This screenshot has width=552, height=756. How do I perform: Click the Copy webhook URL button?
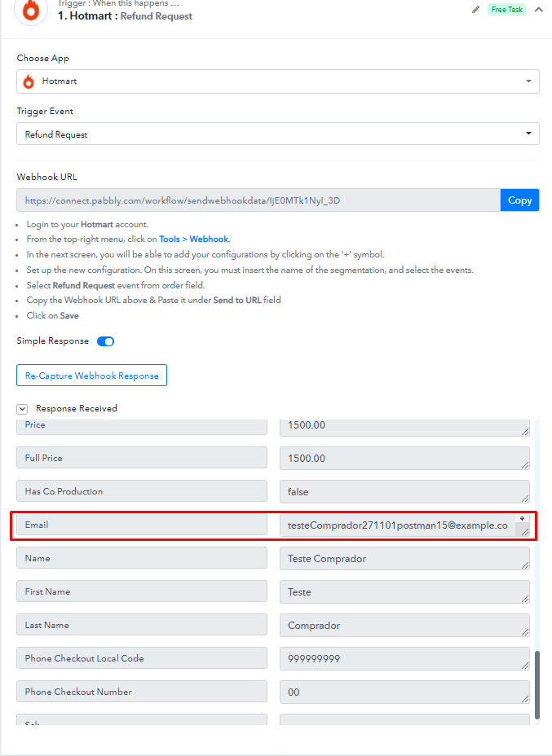(x=519, y=200)
